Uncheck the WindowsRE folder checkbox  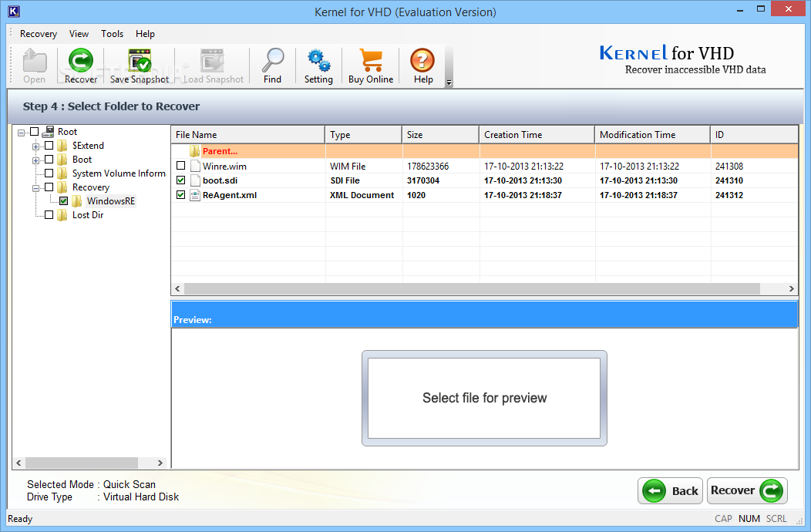(64, 200)
